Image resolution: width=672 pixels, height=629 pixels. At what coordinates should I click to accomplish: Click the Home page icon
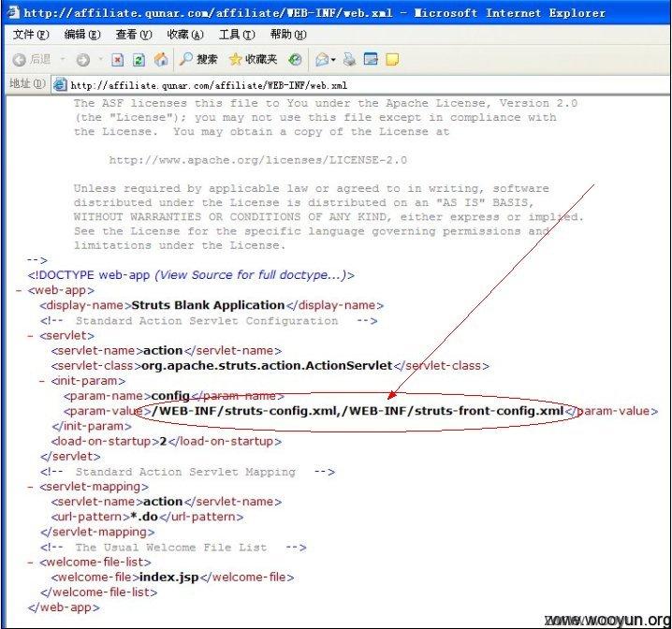pyautogui.click(x=161, y=60)
